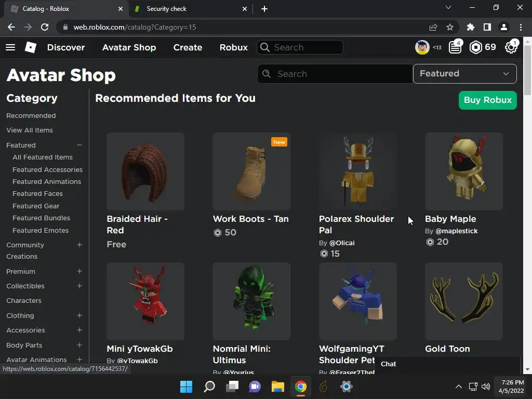The image size is (532, 399).
Task: Click the browser forward arrow
Action: tap(28, 27)
